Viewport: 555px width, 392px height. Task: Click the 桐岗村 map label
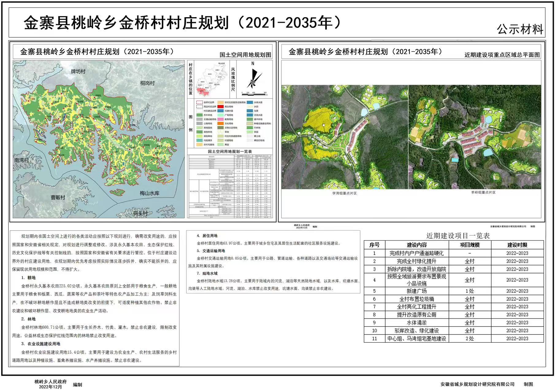point(147,83)
